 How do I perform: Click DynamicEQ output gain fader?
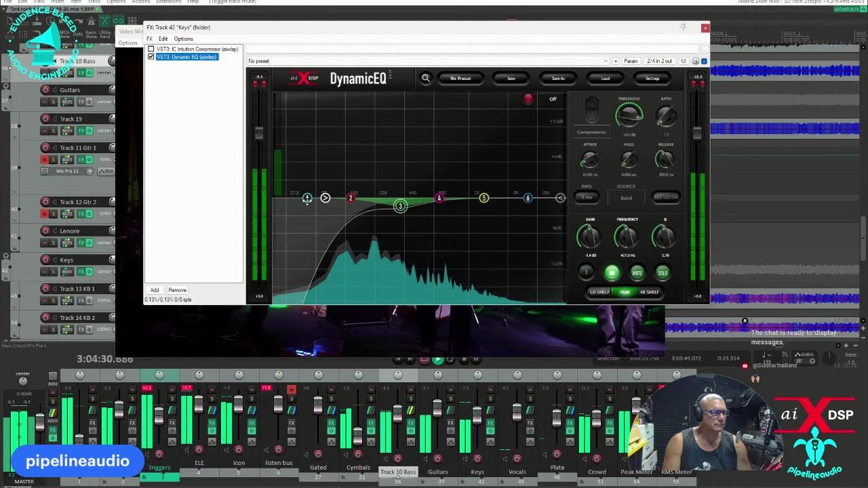pos(696,132)
